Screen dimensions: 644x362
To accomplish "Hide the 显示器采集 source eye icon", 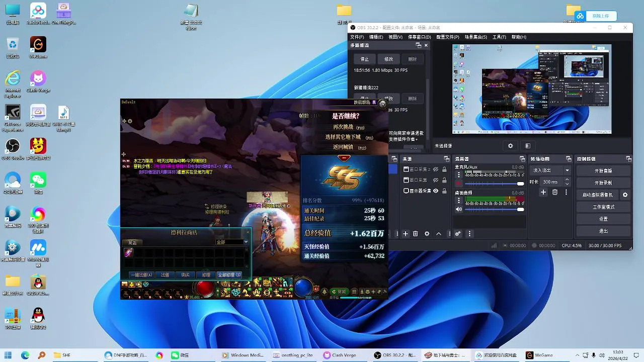I will [436, 191].
